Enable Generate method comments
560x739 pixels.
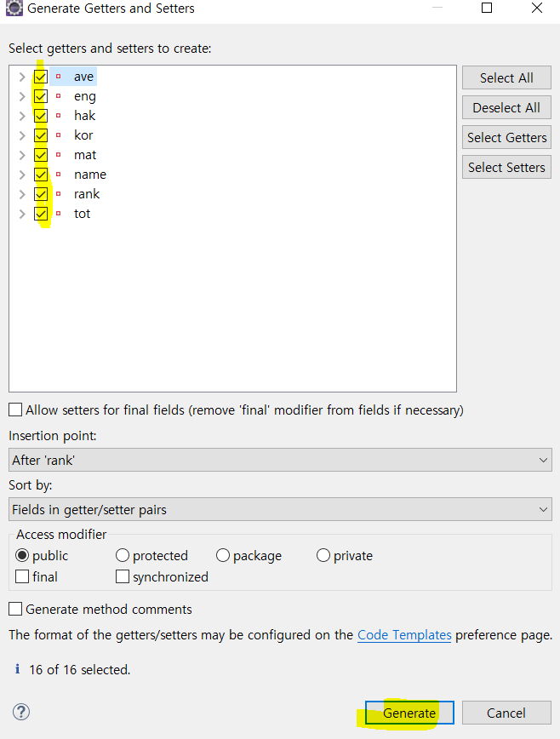(x=15, y=609)
